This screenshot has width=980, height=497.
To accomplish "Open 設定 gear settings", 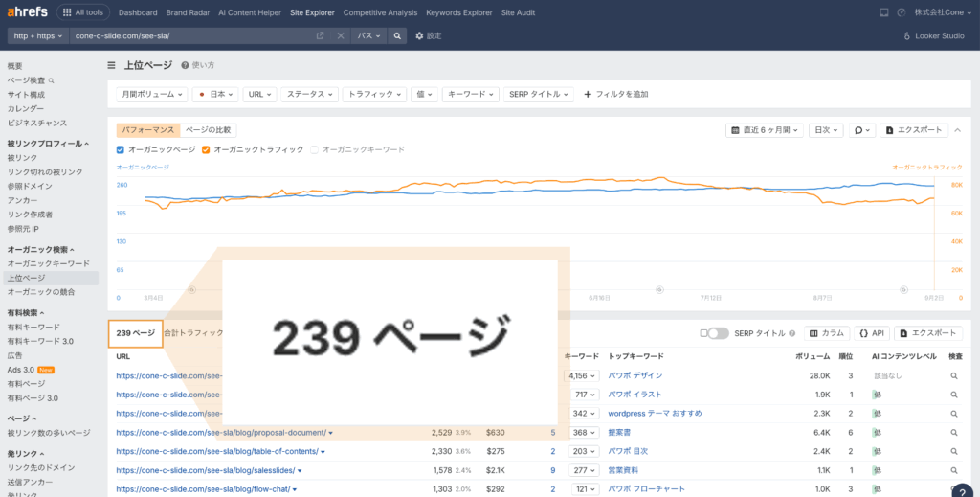I will (x=429, y=36).
